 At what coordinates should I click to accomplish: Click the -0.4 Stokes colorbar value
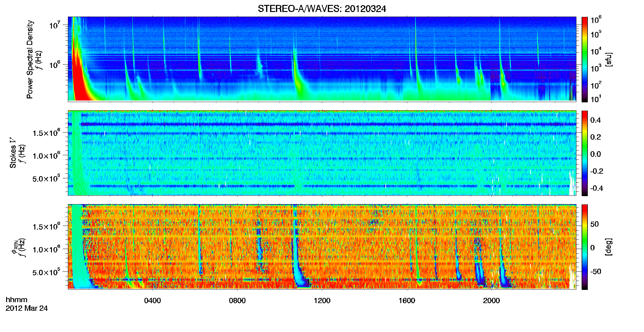[597, 188]
